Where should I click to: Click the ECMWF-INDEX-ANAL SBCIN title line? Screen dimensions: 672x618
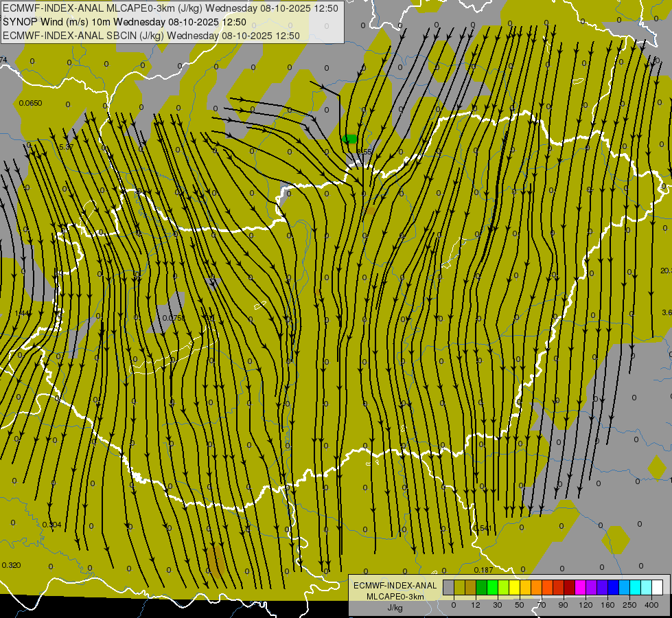click(x=151, y=36)
